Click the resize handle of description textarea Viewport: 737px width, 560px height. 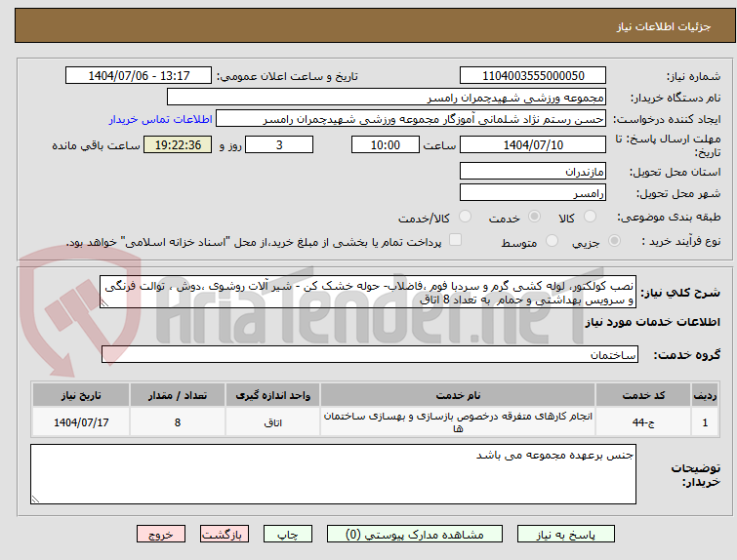(104, 303)
